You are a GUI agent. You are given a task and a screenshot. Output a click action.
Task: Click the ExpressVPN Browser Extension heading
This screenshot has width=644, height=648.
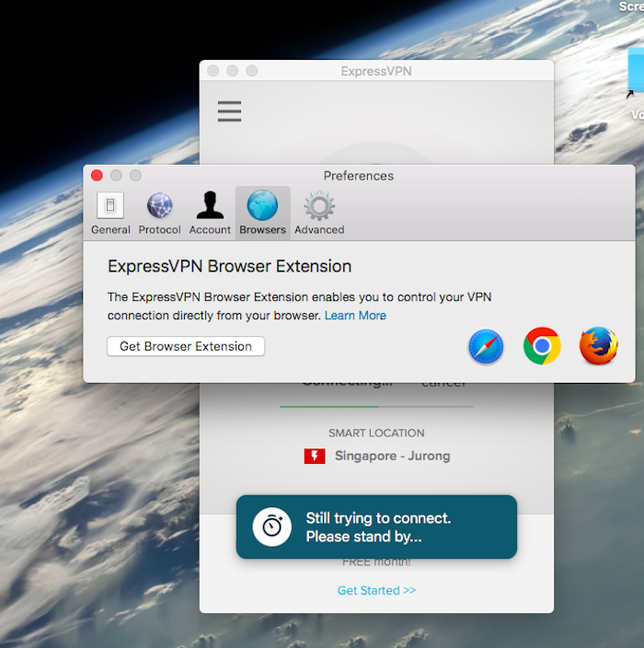[230, 266]
